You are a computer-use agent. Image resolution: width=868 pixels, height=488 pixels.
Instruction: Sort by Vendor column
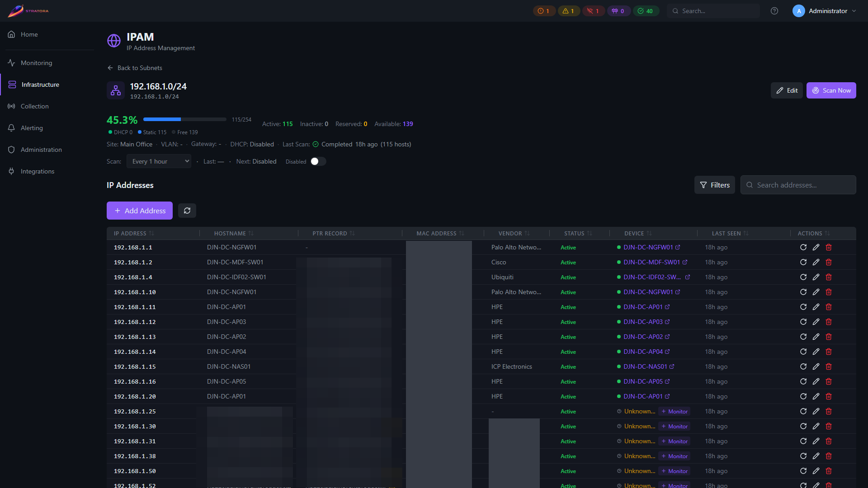point(514,233)
